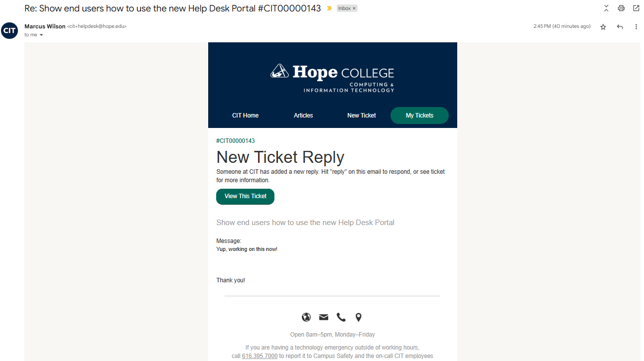Expand recipient details next to 'to me'
The width and height of the screenshot is (644, 361).
point(41,35)
